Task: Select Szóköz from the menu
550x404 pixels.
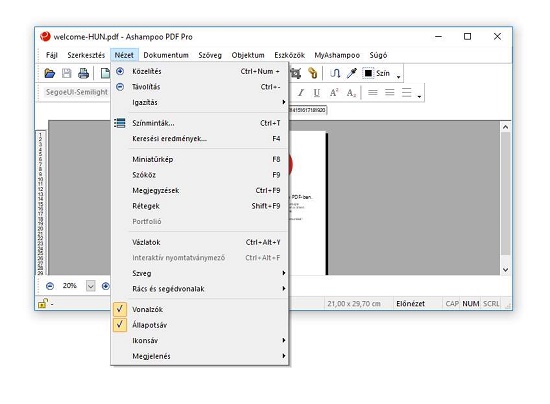Action: coord(200,175)
